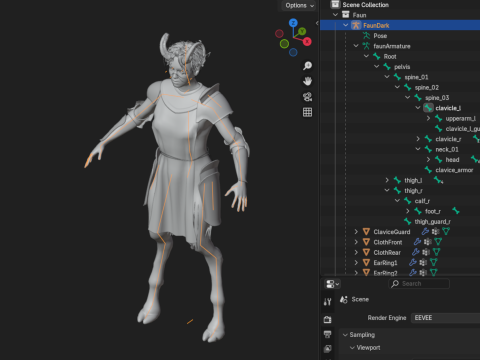This screenshot has height=360, width=480.
Task: Click the clavicle_l bone icon
Action: coord(428,108)
